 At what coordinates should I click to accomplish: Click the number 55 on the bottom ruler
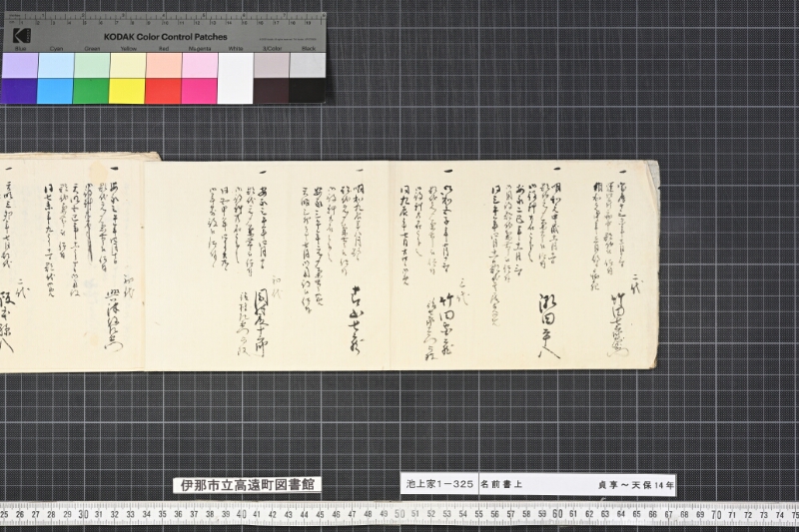tap(478, 515)
